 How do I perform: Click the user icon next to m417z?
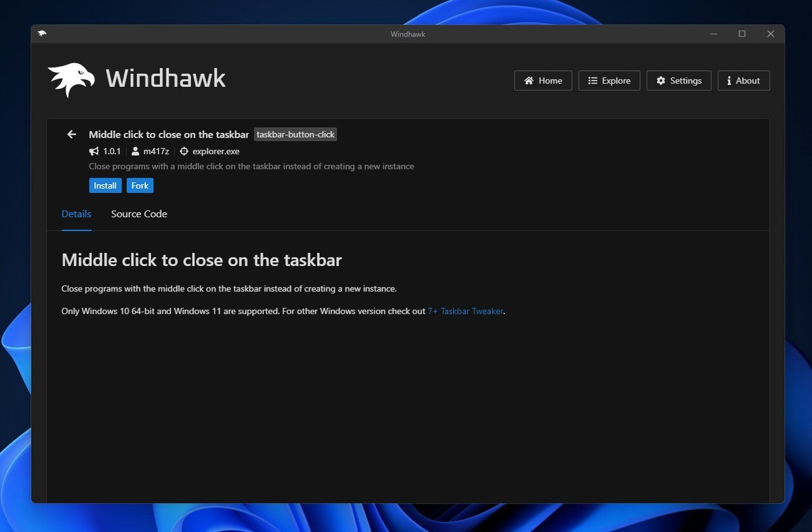coord(135,151)
